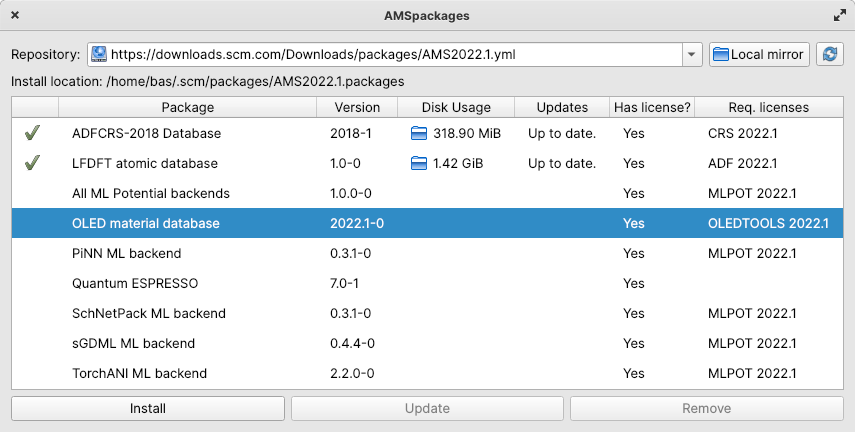This screenshot has height=432, width=855.
Task: Click the green checkmark beside ADFCRS-2018 Database
Action: coord(32,133)
